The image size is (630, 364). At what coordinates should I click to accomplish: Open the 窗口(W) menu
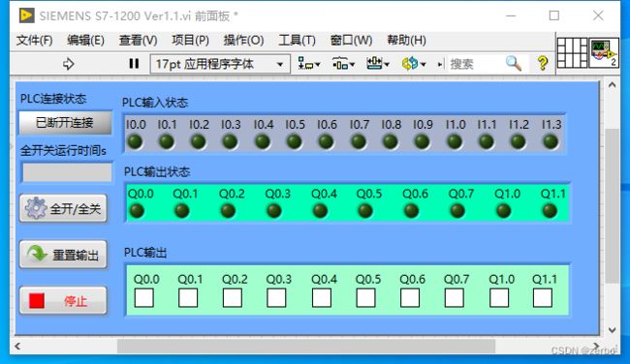[351, 40]
